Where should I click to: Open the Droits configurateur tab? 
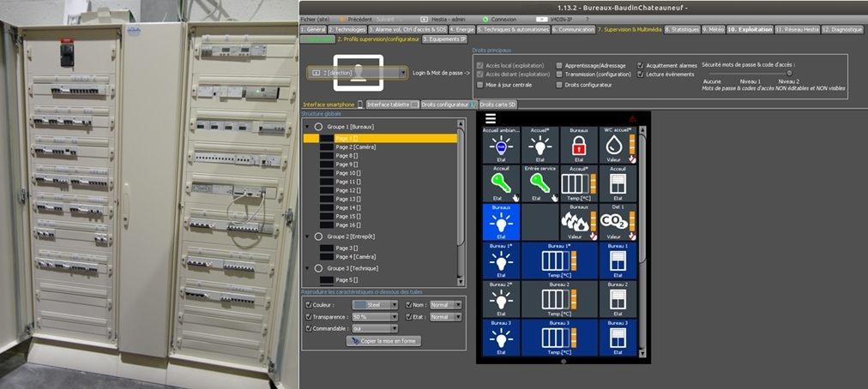[x=449, y=105]
